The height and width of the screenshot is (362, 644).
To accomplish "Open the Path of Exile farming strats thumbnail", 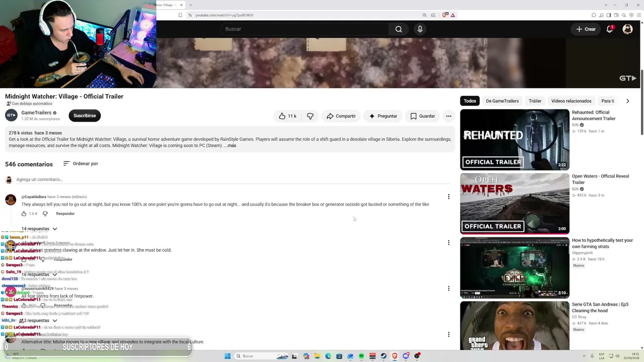I will tap(515, 268).
